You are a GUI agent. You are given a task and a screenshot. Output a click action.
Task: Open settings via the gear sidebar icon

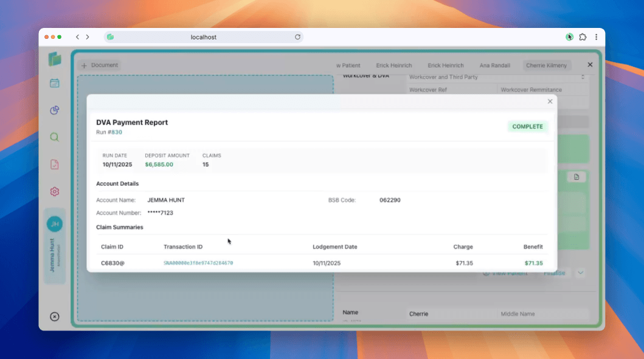55,191
